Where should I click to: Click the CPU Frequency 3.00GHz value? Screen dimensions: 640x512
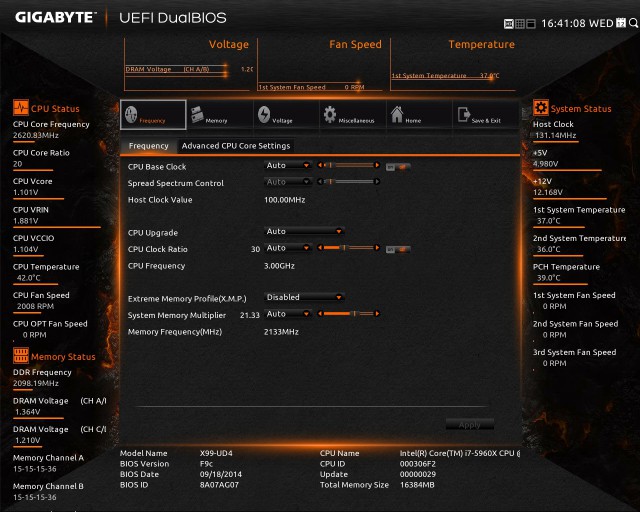pyautogui.click(x=279, y=266)
